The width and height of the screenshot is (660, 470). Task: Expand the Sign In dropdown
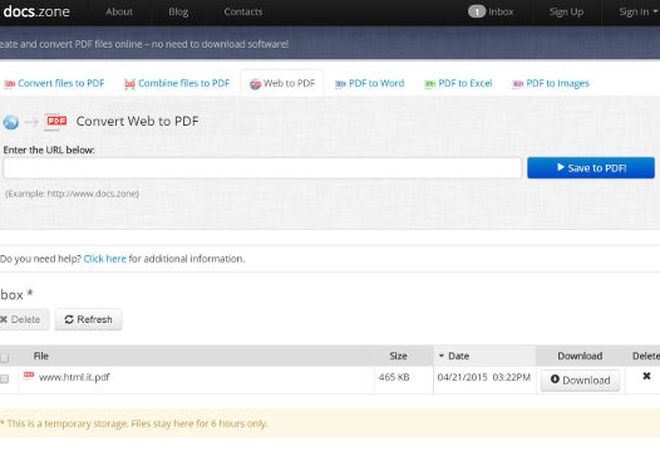pos(638,12)
